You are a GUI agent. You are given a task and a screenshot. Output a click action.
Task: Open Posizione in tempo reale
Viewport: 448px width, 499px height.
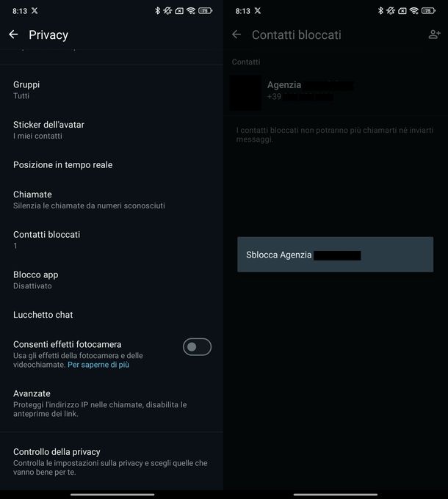coord(63,165)
